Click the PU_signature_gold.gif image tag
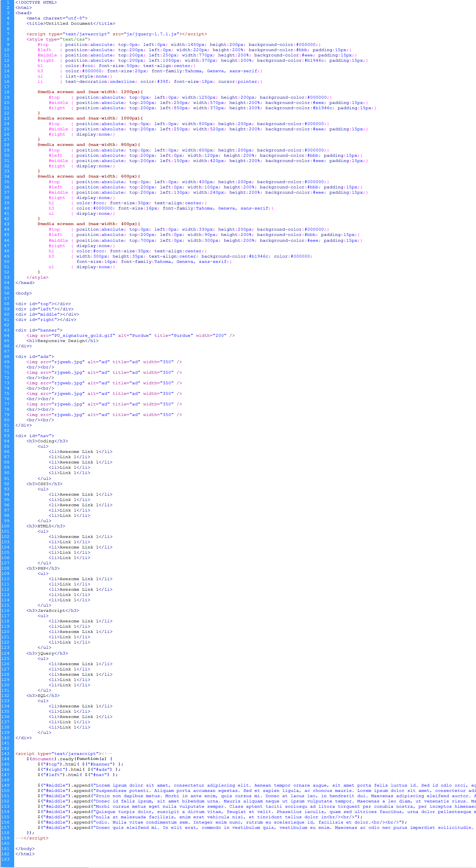This screenshot has width=476, height=868. (x=131, y=335)
